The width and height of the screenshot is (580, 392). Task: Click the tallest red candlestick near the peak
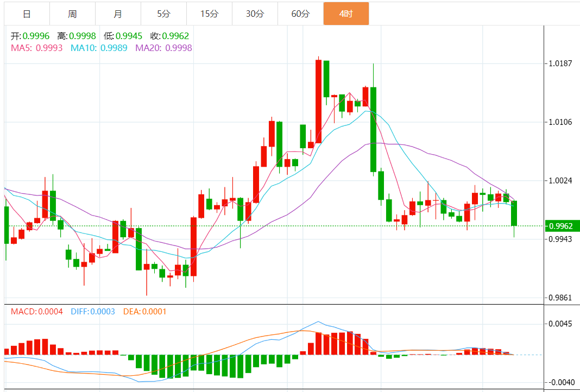pos(318,102)
